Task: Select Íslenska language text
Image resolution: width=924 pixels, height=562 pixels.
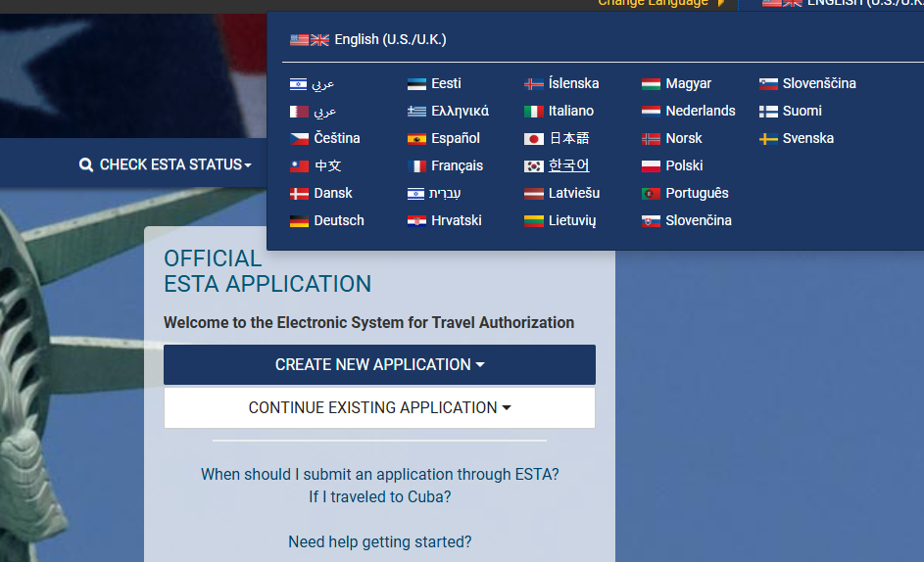Action: coord(573,84)
